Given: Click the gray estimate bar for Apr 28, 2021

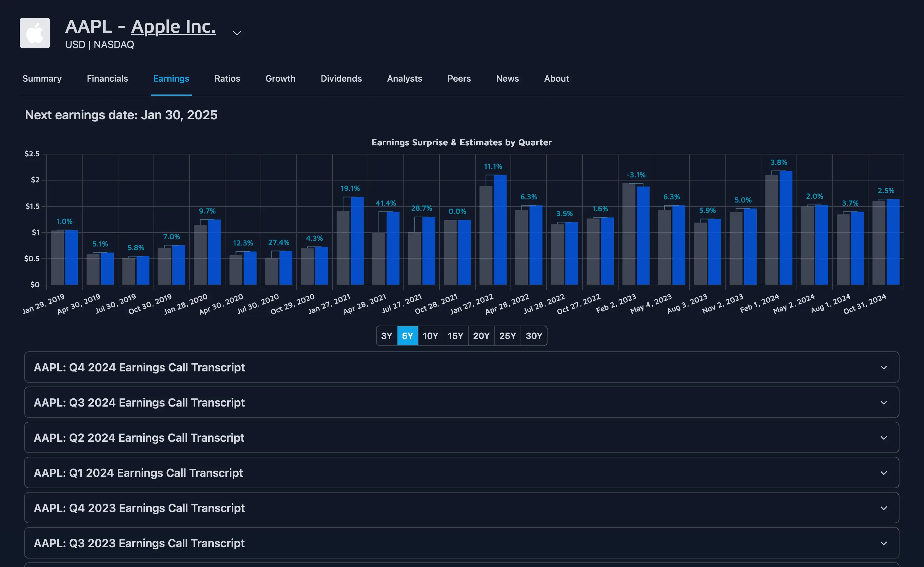Looking at the screenshot, I should pyautogui.click(x=379, y=259).
